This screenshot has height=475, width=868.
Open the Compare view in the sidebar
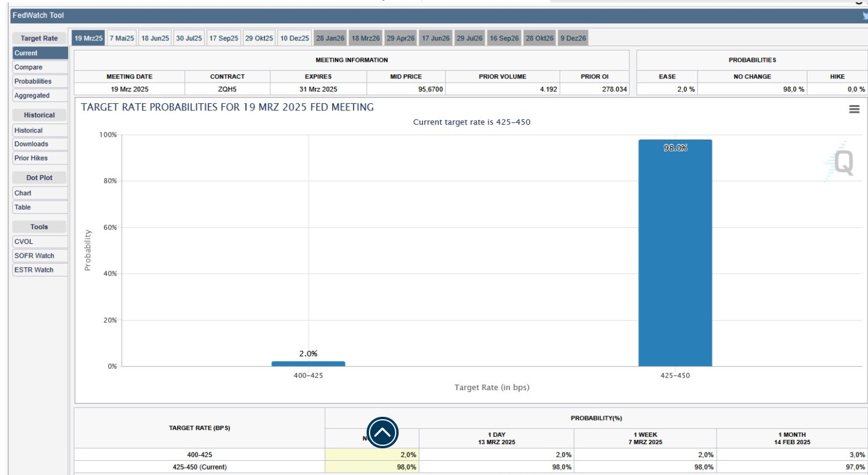point(40,67)
